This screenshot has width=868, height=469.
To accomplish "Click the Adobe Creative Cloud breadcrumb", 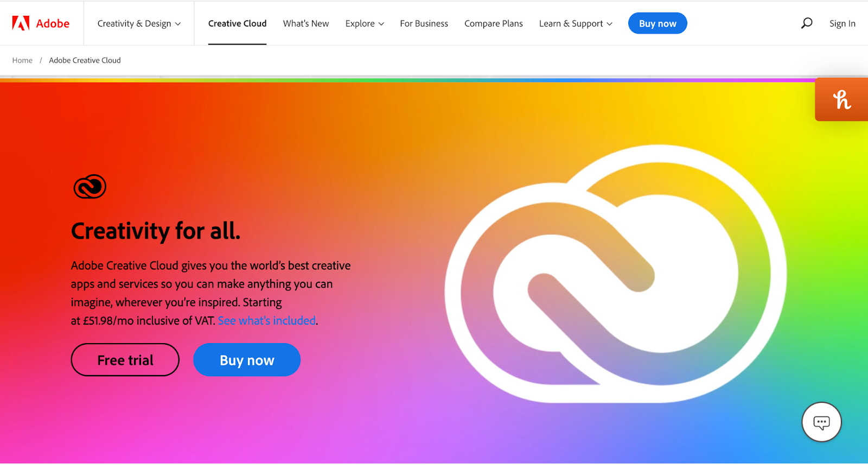I will tap(85, 60).
